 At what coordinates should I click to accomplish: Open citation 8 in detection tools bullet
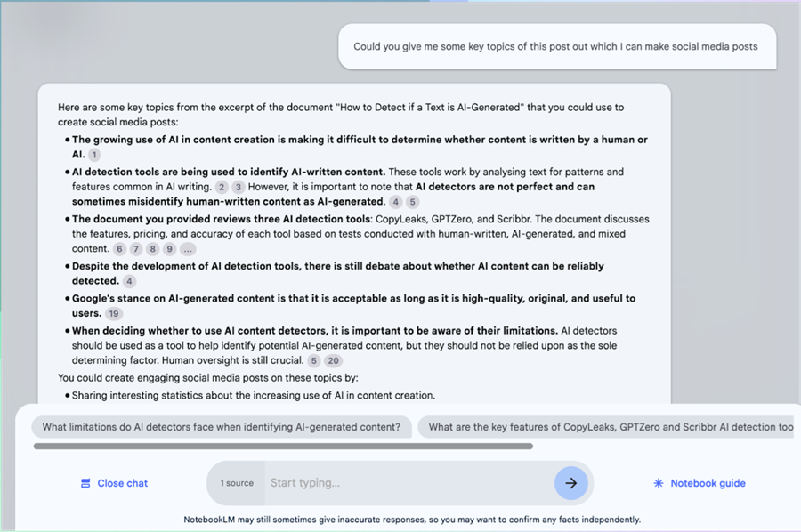coord(152,249)
